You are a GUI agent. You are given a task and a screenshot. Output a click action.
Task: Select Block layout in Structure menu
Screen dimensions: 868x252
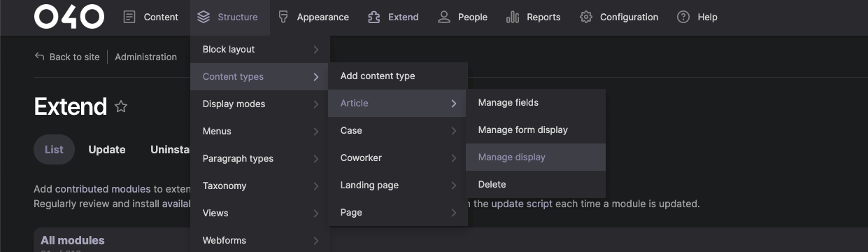tap(259, 50)
